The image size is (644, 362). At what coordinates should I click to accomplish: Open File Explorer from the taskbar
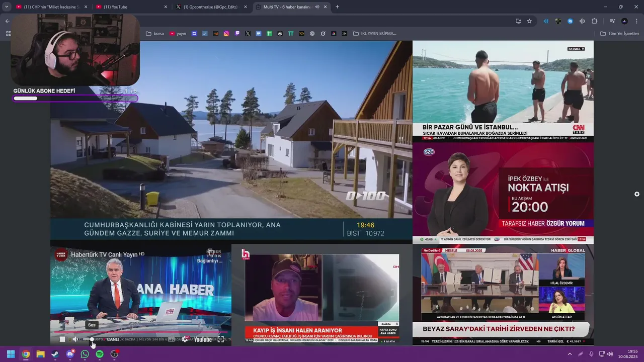(40, 354)
